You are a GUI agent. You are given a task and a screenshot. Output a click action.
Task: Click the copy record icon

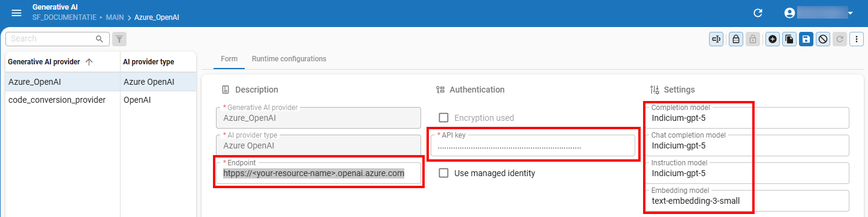(x=789, y=39)
